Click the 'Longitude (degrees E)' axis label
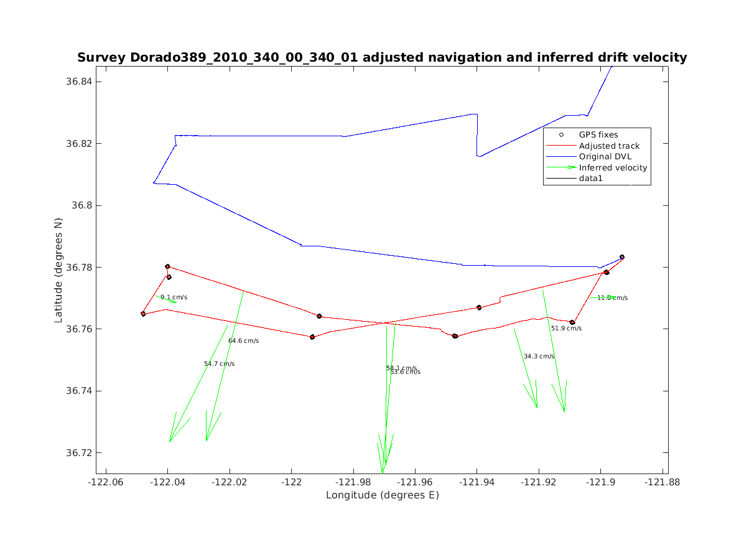Image resolution: width=739 pixels, height=560 pixels. 382,495
